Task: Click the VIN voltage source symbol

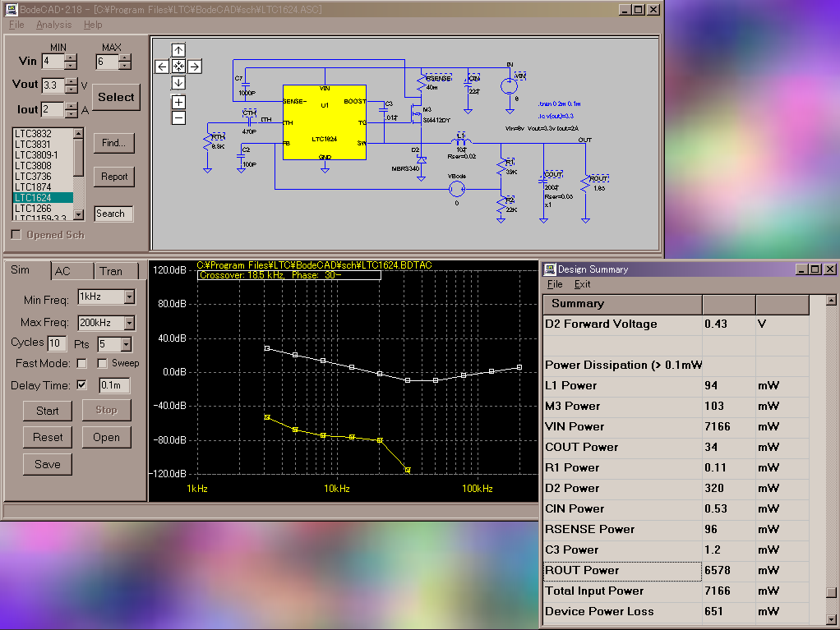Action: [510, 86]
